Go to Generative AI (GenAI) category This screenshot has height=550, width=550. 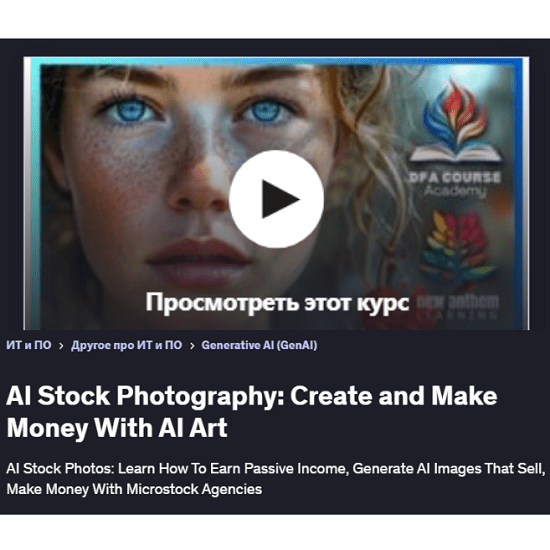[x=259, y=345]
